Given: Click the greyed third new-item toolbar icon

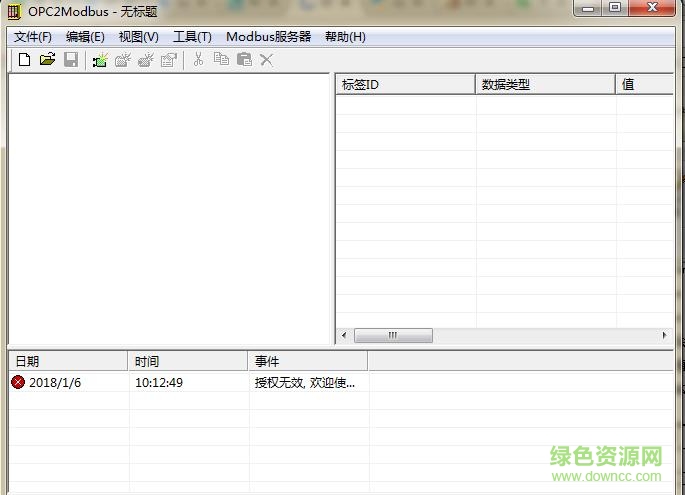Looking at the screenshot, I should click(146, 60).
